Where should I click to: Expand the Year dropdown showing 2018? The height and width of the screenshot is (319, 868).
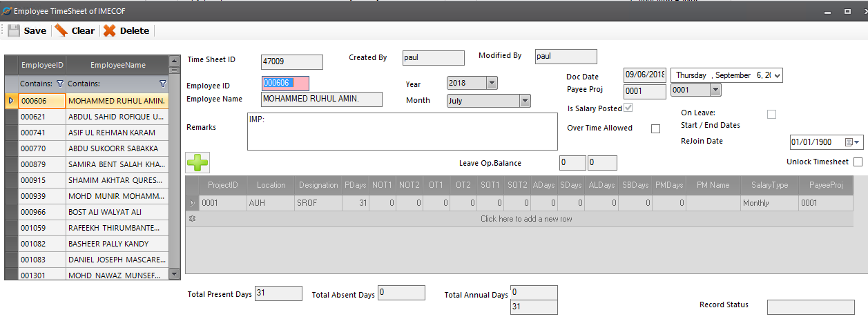coord(492,83)
